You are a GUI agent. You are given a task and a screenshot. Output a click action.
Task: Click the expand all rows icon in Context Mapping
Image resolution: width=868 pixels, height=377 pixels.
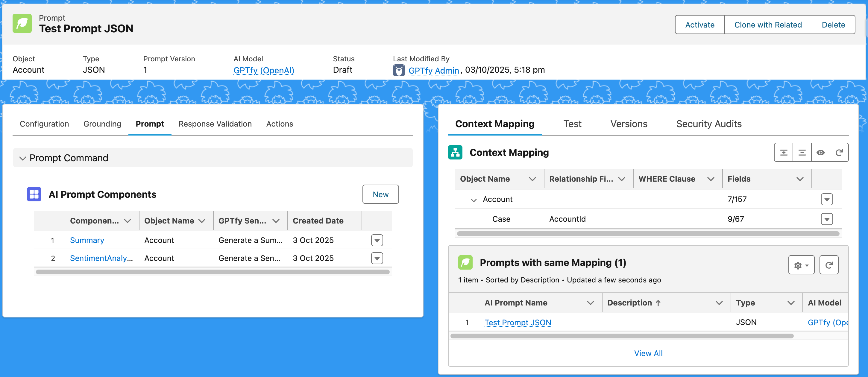[783, 153]
